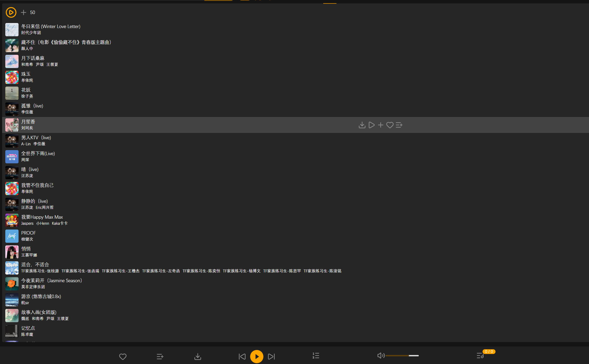Screen dimensions: 589x364
Task: Click album cover thumbnail of PROOF
Action: point(12,236)
